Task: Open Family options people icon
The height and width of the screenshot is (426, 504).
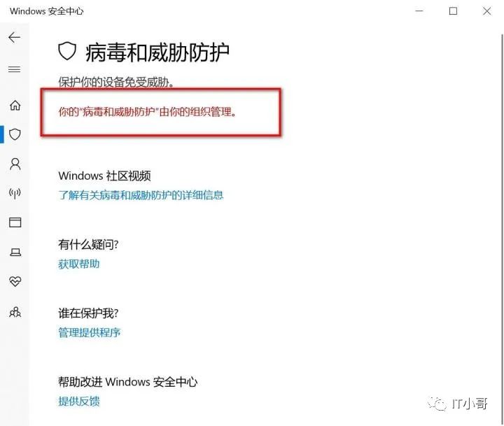Action: pyautogui.click(x=15, y=311)
